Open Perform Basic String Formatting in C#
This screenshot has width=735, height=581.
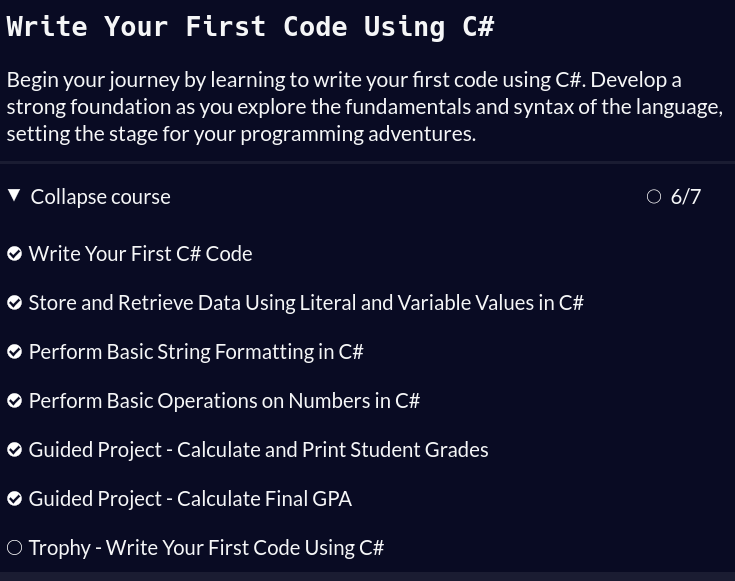click(195, 352)
